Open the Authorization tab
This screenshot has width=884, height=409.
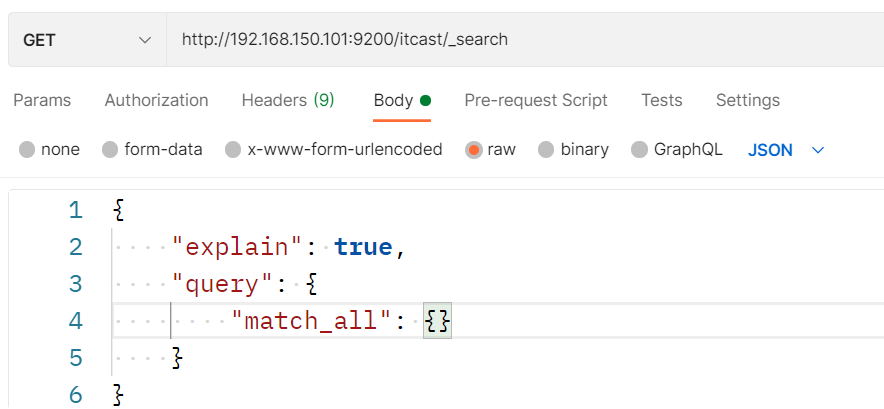click(x=156, y=100)
